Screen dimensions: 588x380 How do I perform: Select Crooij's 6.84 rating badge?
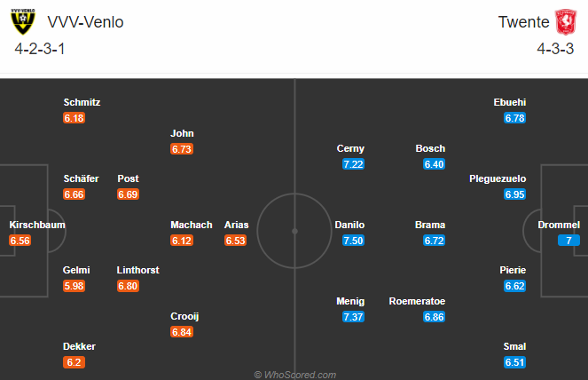tap(182, 331)
